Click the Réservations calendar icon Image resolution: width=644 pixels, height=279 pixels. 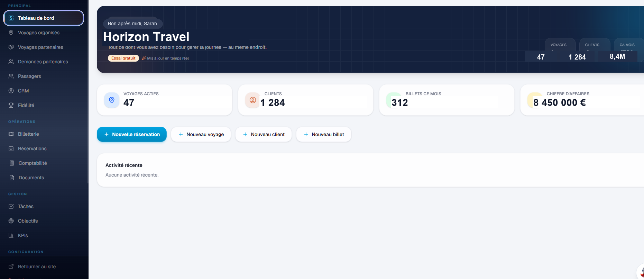point(11,148)
